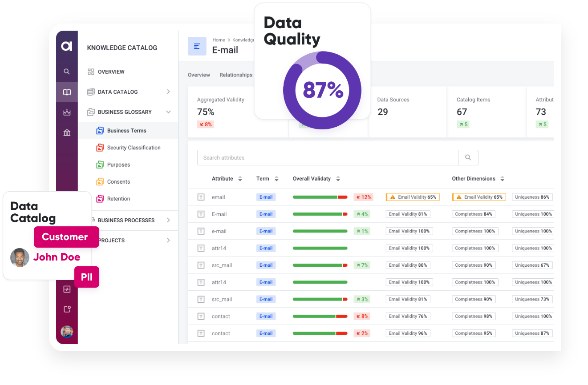Open the Overview menu item

[x=128, y=72]
